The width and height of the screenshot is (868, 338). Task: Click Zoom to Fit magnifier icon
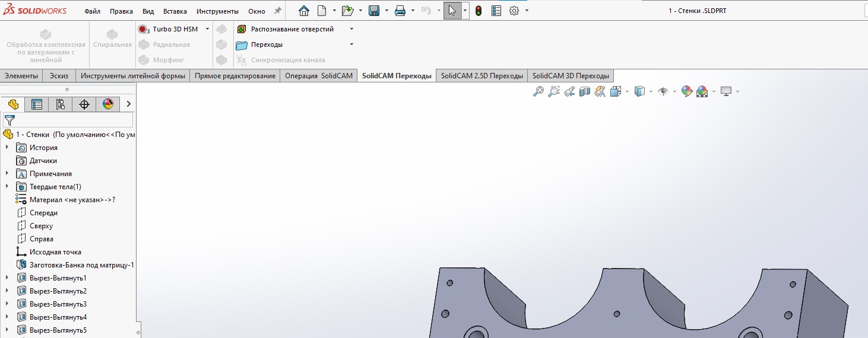[x=538, y=91]
